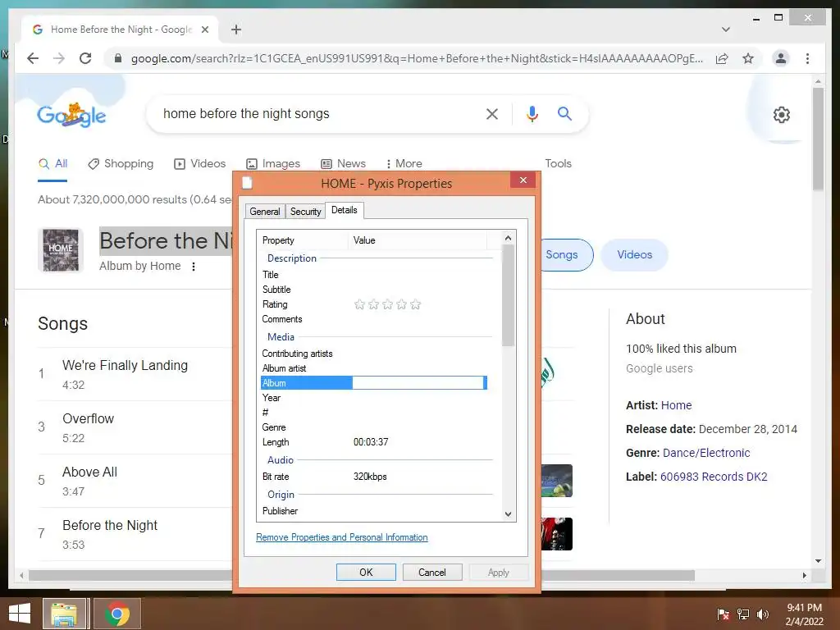Screen dimensions: 840x630
Task: Click the Album artist row
Action: (x=373, y=368)
